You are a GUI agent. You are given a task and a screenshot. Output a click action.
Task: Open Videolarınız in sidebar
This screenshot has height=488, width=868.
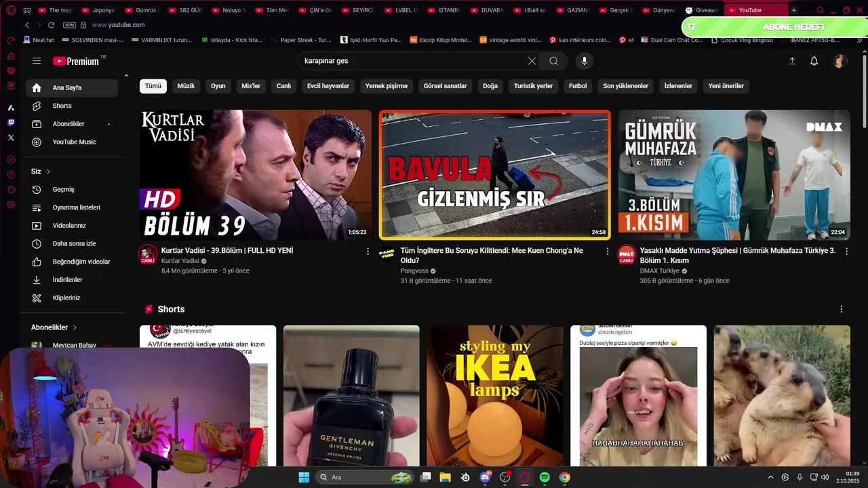pos(72,226)
